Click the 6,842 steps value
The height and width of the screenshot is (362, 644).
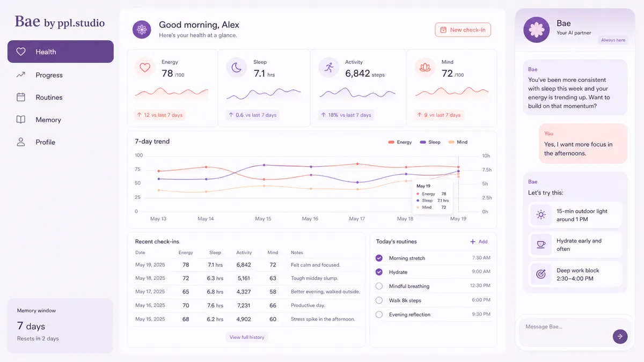(365, 73)
